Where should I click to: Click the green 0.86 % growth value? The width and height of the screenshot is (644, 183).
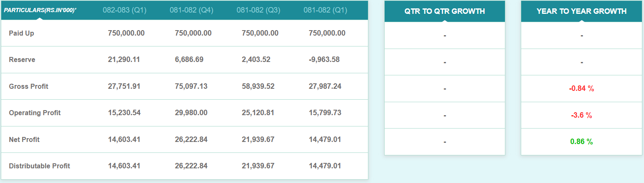coord(581,142)
